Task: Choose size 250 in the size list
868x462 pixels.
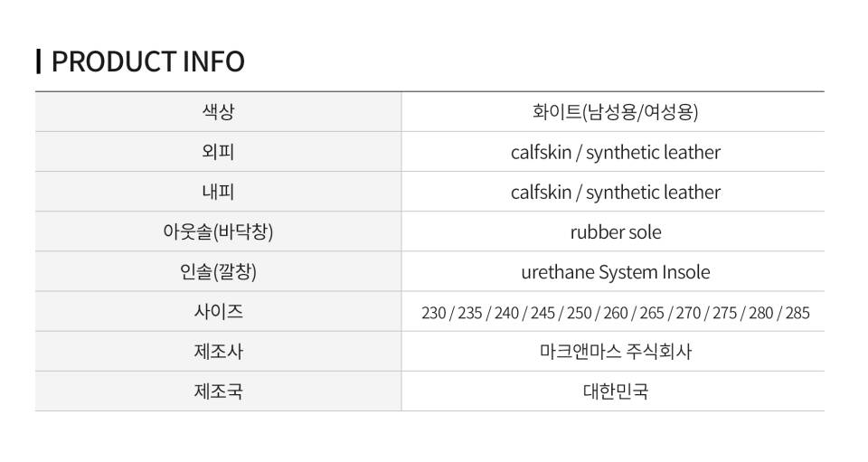Action: pos(579,313)
